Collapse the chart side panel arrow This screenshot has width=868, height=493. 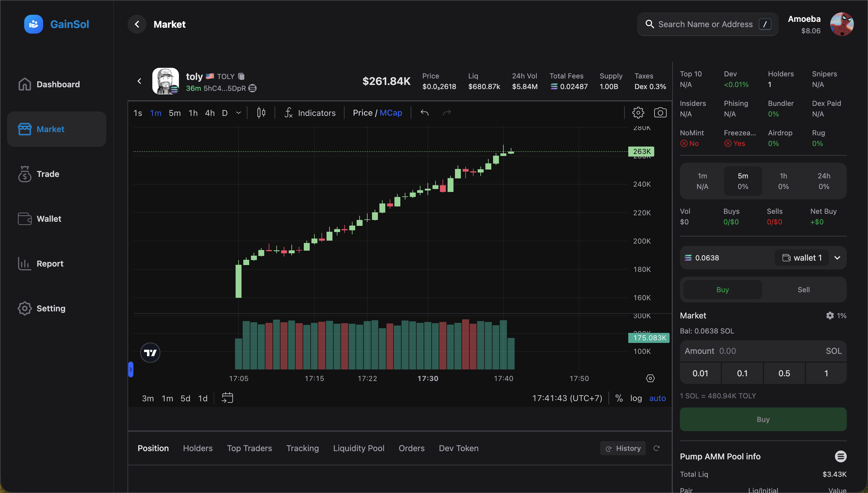pyautogui.click(x=131, y=369)
